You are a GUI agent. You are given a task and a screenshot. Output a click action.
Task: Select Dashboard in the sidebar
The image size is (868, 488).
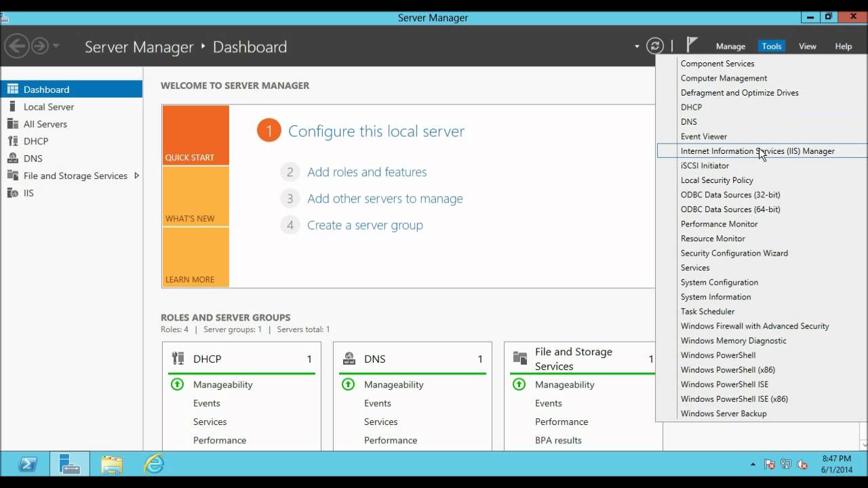71,89
